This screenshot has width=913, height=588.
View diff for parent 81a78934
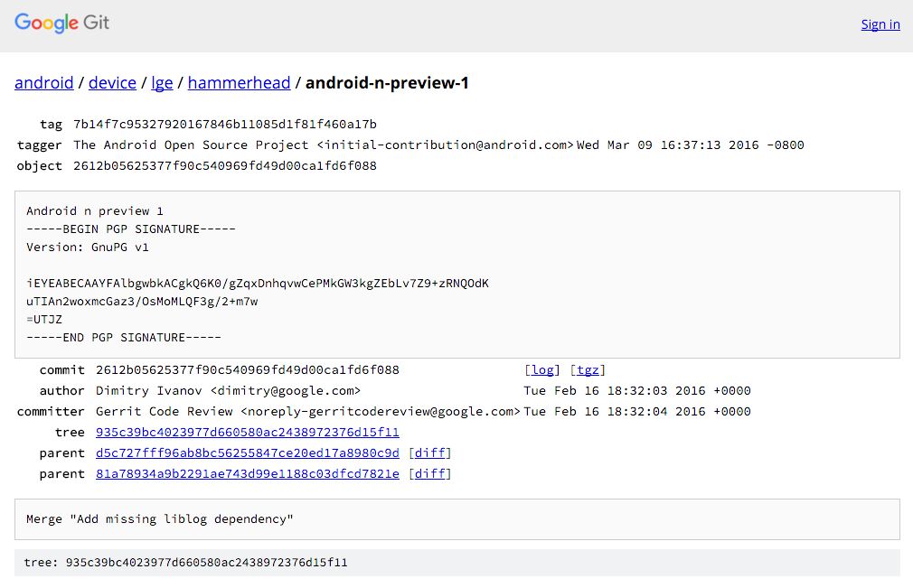tap(429, 474)
